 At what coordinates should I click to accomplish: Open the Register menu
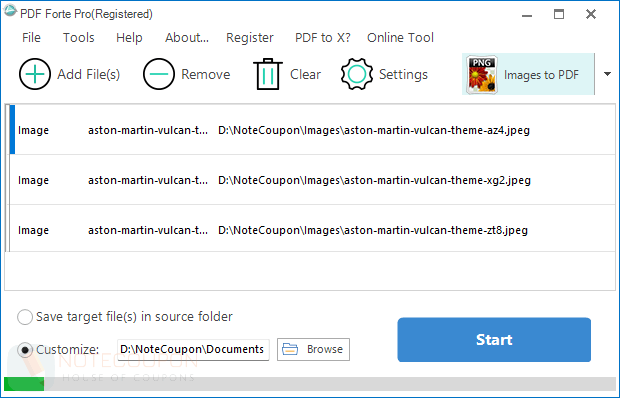250,38
